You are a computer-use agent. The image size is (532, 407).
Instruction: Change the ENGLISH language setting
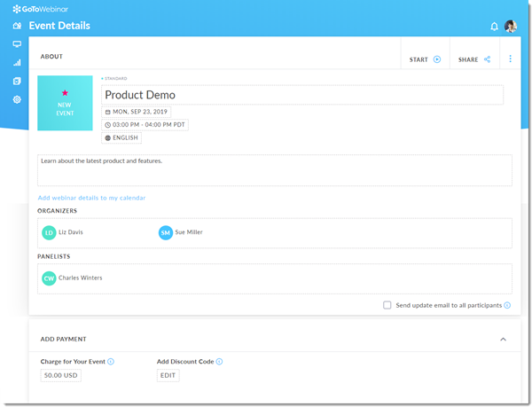tap(121, 138)
